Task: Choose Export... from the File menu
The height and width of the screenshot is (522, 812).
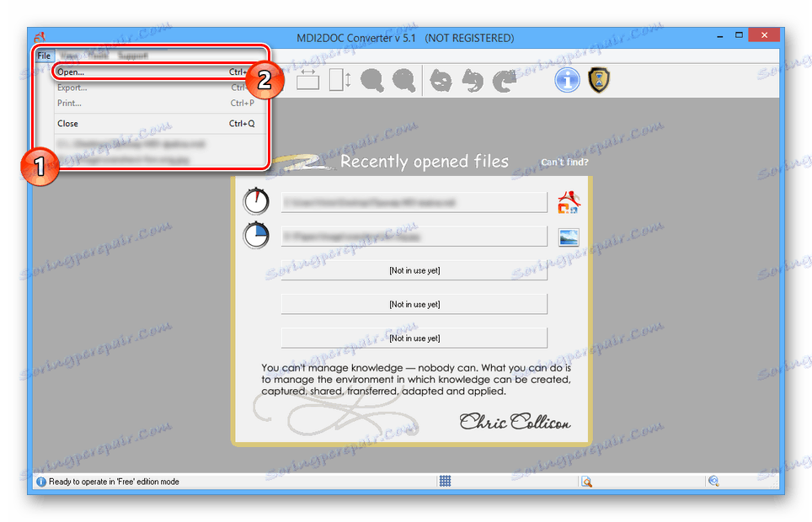Action: pos(155,88)
